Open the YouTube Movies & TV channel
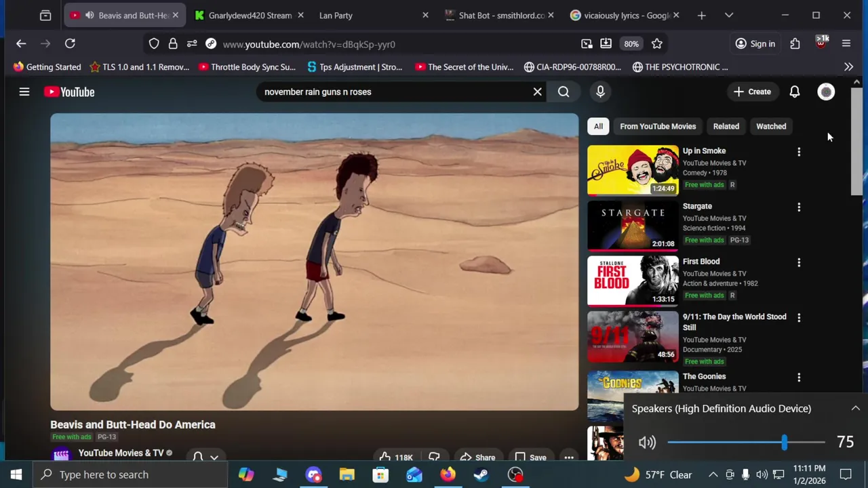Viewport: 868px width, 488px height. (121, 453)
